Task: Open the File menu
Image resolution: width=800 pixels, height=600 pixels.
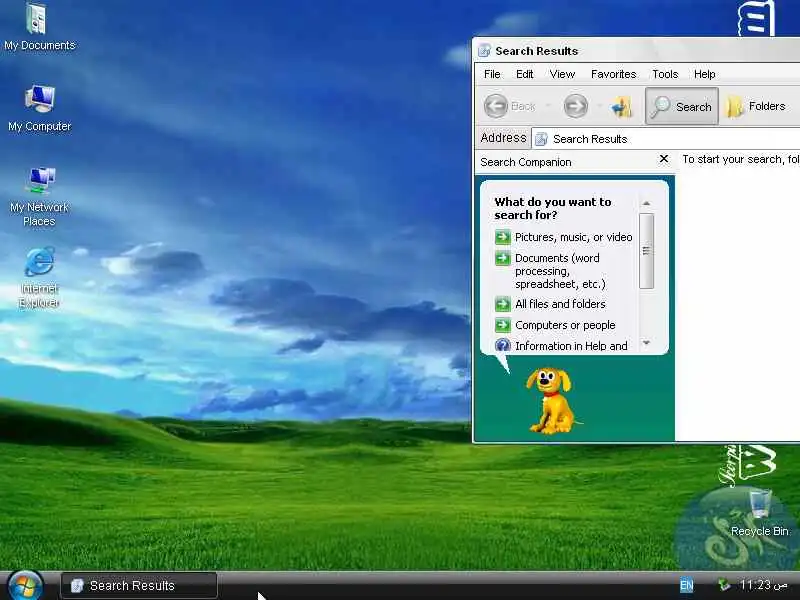Action: (492, 74)
